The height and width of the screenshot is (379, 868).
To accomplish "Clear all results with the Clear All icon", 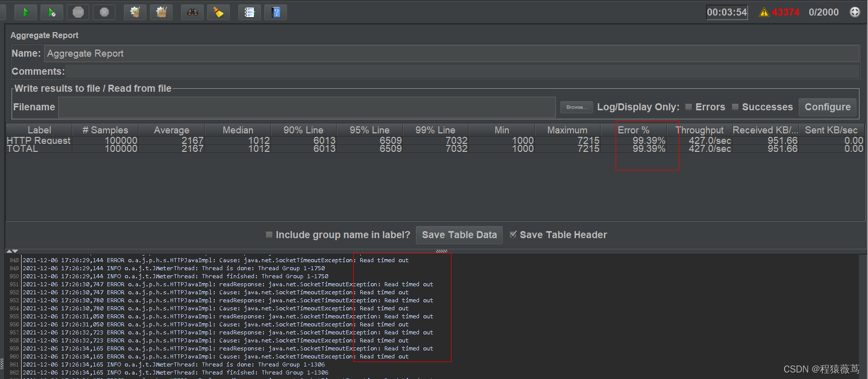I will (x=161, y=12).
